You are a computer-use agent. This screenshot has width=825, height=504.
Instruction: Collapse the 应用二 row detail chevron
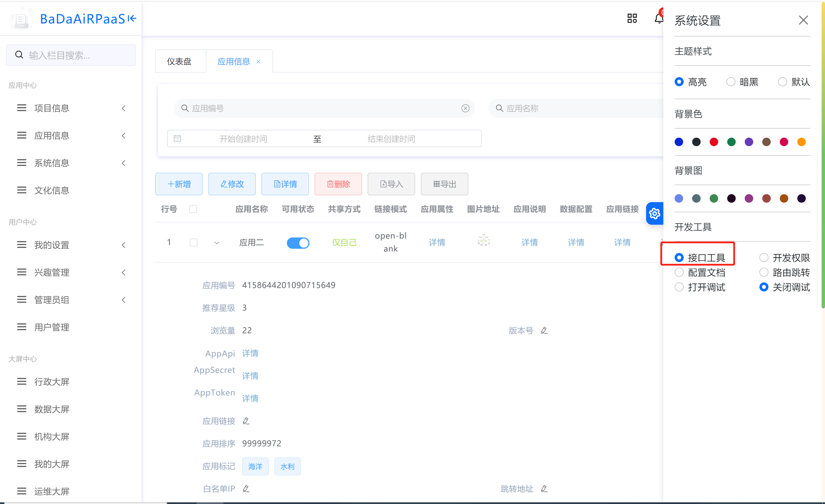216,243
